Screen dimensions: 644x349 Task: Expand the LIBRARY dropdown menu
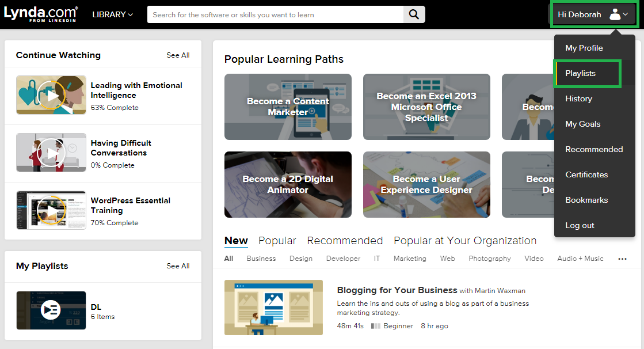coord(113,14)
